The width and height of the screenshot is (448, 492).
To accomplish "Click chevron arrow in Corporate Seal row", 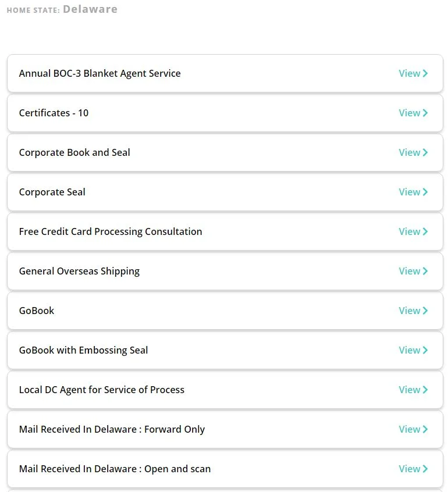I will 426,192.
